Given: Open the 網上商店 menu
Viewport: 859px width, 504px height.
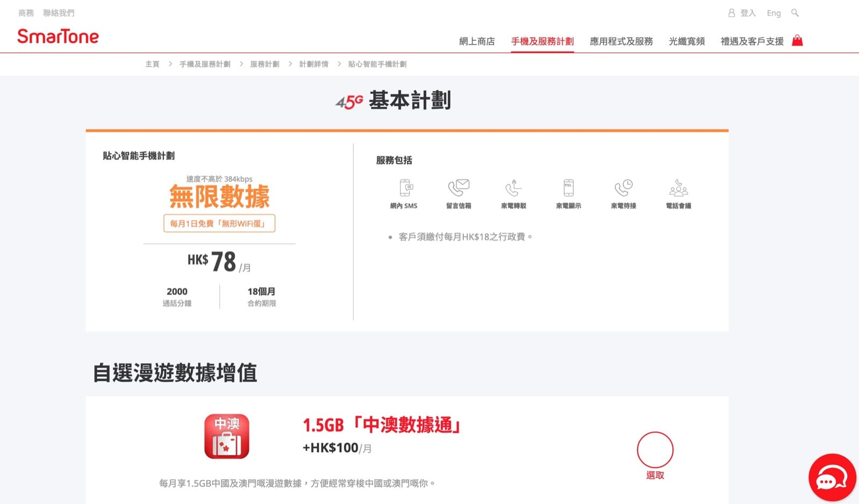Looking at the screenshot, I should [x=477, y=41].
